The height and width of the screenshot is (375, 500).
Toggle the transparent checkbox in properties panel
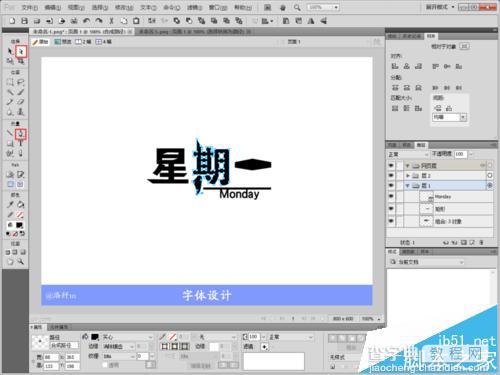point(105,365)
